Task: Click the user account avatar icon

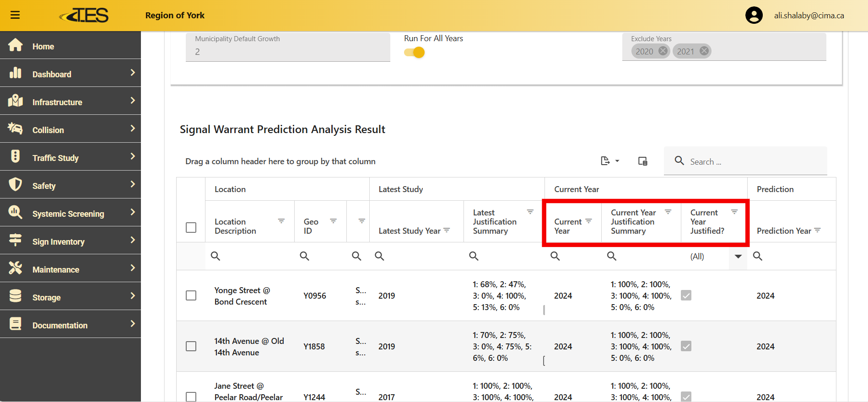Action: (754, 15)
